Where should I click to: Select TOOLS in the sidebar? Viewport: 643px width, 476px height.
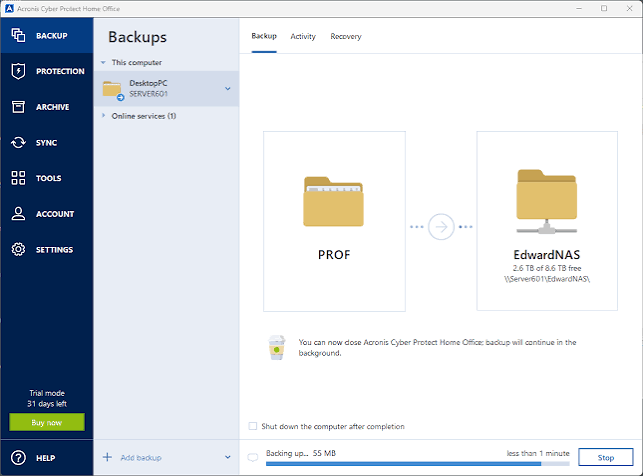tap(47, 178)
